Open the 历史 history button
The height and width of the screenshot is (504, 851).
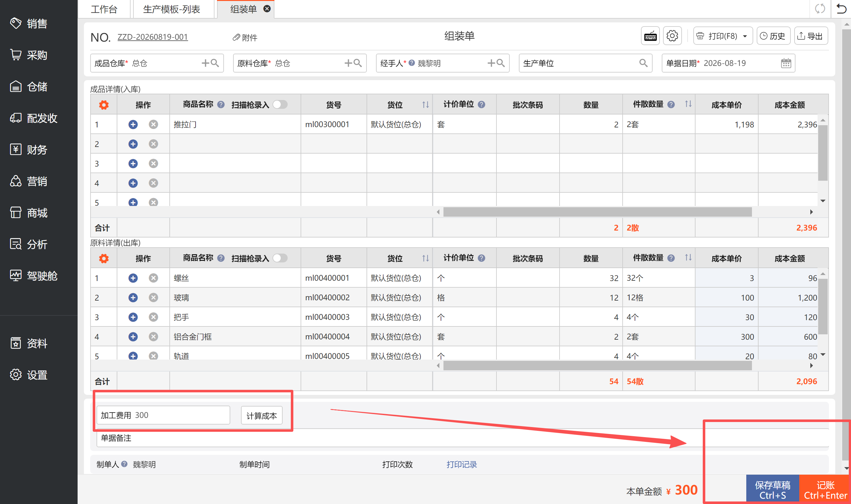point(773,36)
